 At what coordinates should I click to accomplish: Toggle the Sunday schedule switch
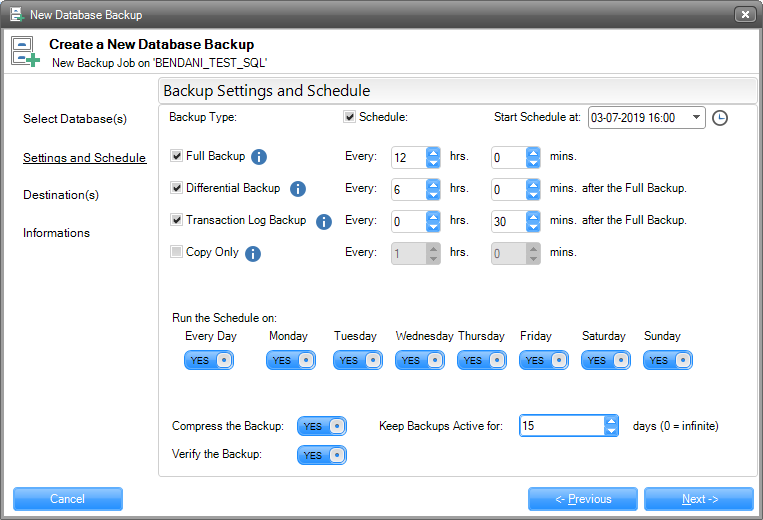668,360
